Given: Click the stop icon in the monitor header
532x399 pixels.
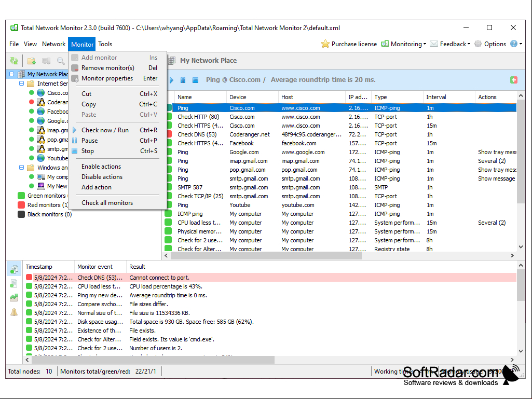Looking at the screenshot, I should click(196, 80).
